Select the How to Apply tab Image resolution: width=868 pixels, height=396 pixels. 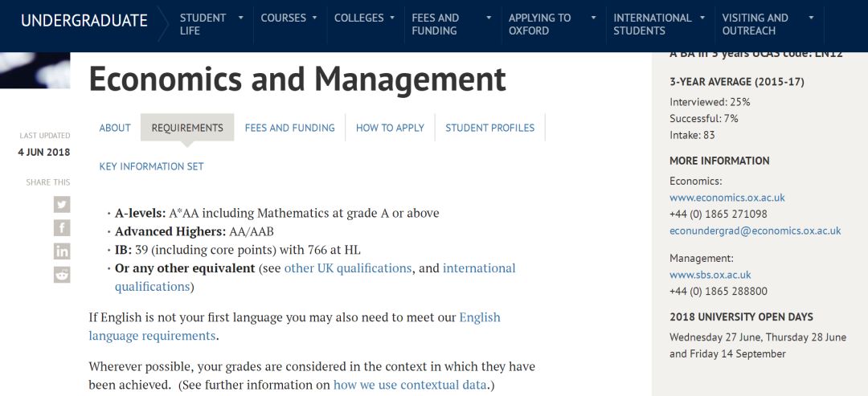click(391, 128)
